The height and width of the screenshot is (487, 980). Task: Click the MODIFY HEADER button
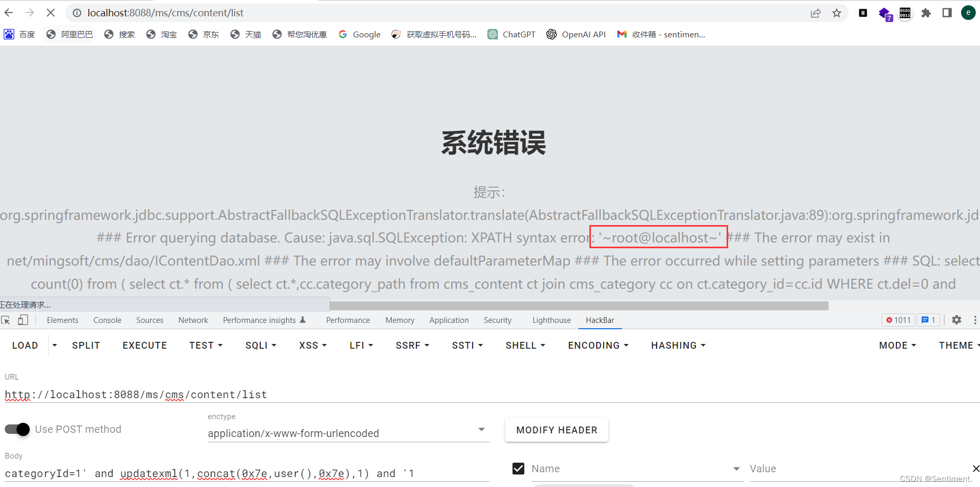(556, 430)
